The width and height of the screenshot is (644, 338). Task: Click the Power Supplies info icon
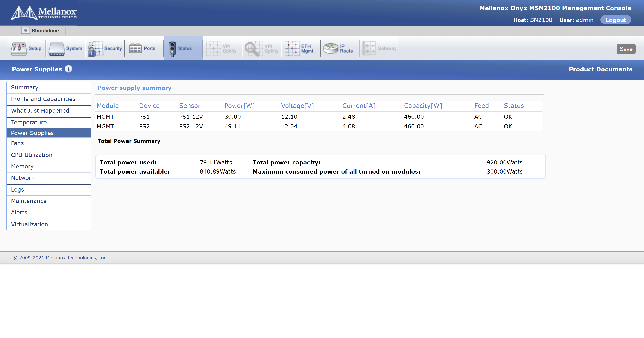[x=68, y=69]
